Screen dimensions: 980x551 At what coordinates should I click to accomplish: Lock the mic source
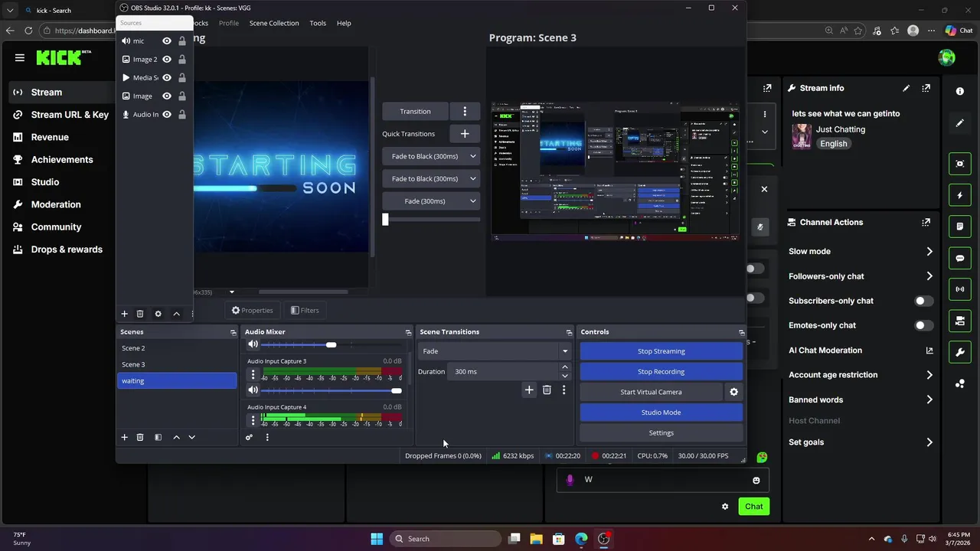(x=182, y=41)
